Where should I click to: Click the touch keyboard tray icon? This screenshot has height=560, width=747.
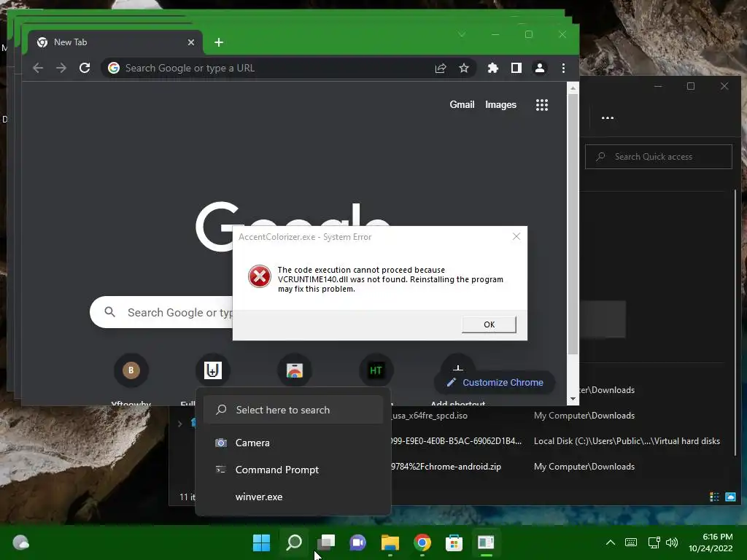(x=631, y=542)
